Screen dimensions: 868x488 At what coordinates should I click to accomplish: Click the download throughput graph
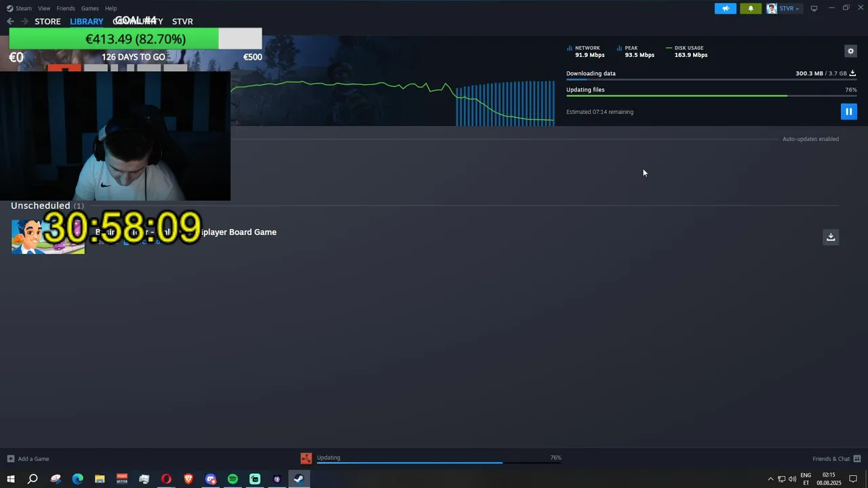point(393,102)
